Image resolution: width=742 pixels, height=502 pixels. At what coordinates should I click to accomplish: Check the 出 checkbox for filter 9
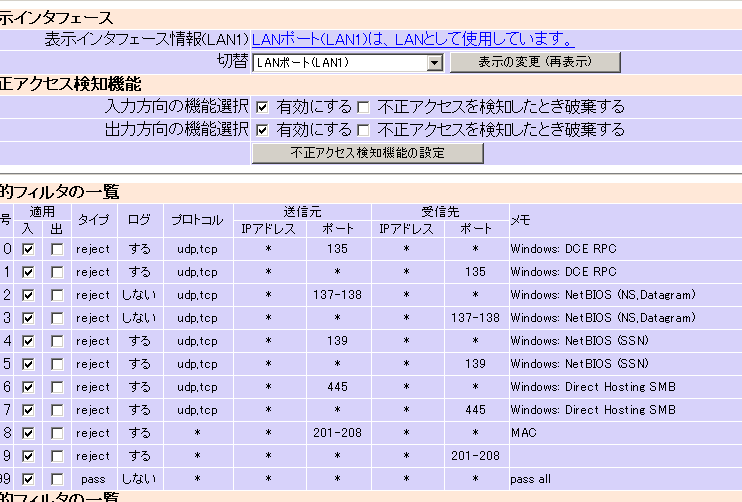coord(57,456)
